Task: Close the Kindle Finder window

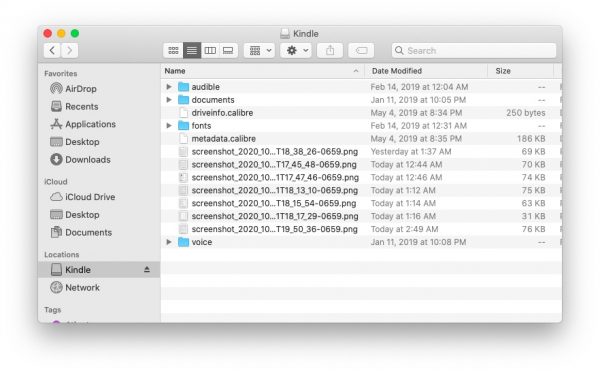Action: pyautogui.click(x=47, y=33)
